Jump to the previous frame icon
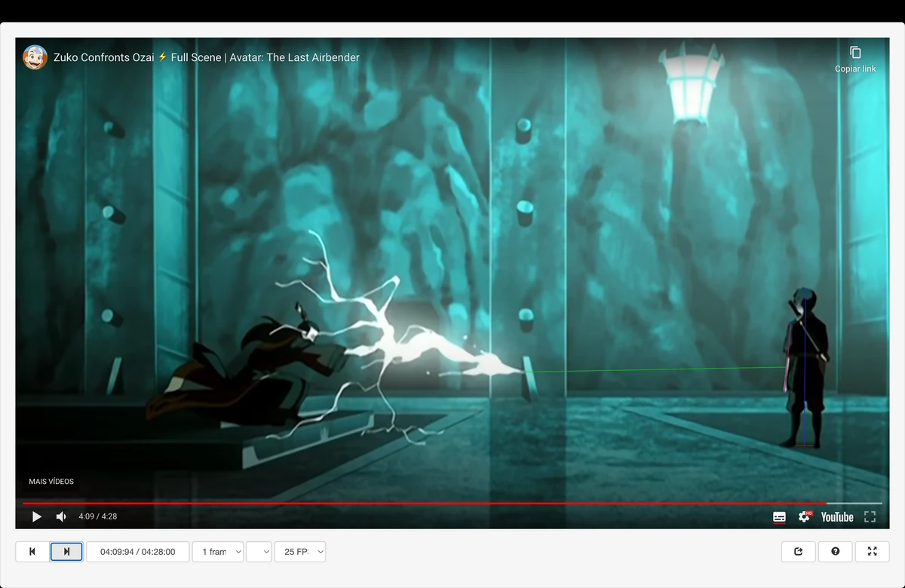The width and height of the screenshot is (905, 588). [x=31, y=551]
